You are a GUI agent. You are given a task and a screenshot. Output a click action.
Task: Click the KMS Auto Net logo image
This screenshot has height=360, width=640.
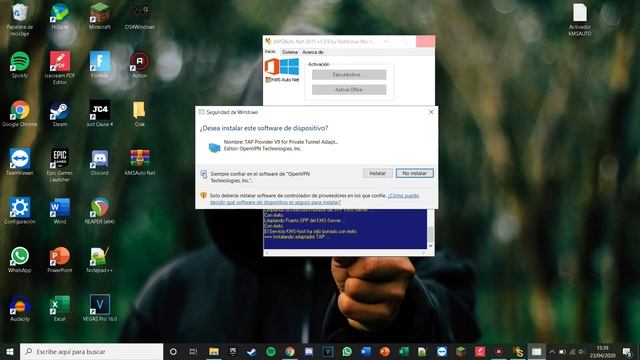282,70
